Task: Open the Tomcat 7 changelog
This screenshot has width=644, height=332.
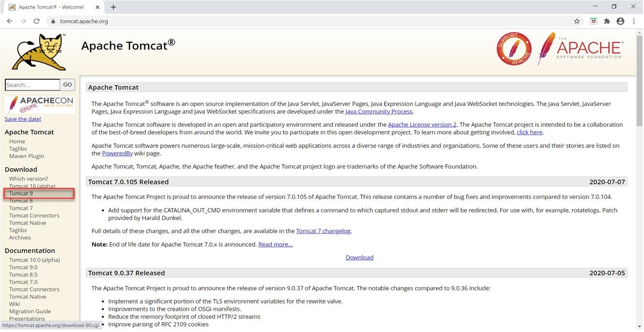Action: coord(323,231)
